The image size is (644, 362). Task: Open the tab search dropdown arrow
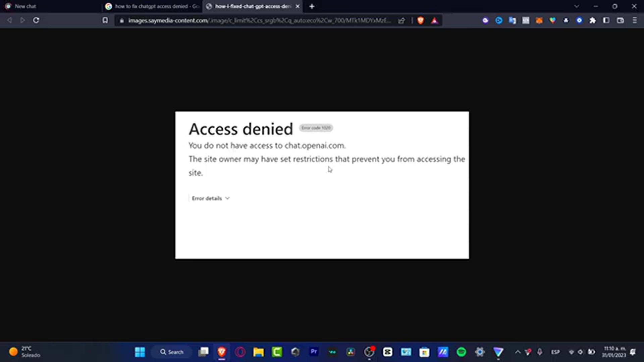tap(577, 6)
